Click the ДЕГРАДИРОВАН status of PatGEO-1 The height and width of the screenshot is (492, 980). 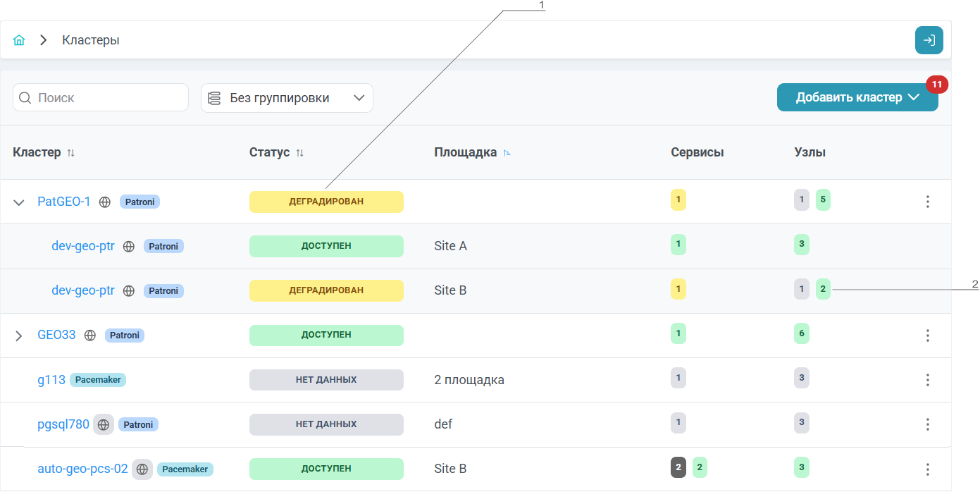(x=326, y=202)
